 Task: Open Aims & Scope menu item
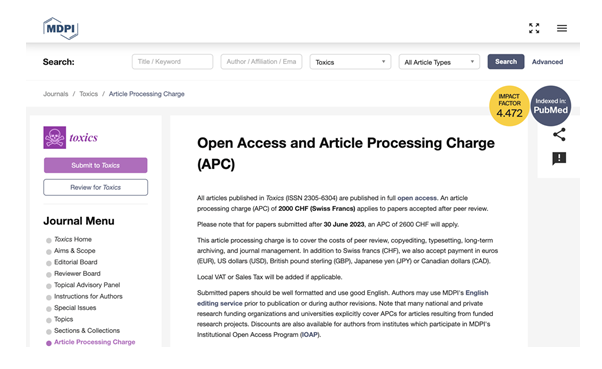pyautogui.click(x=74, y=251)
